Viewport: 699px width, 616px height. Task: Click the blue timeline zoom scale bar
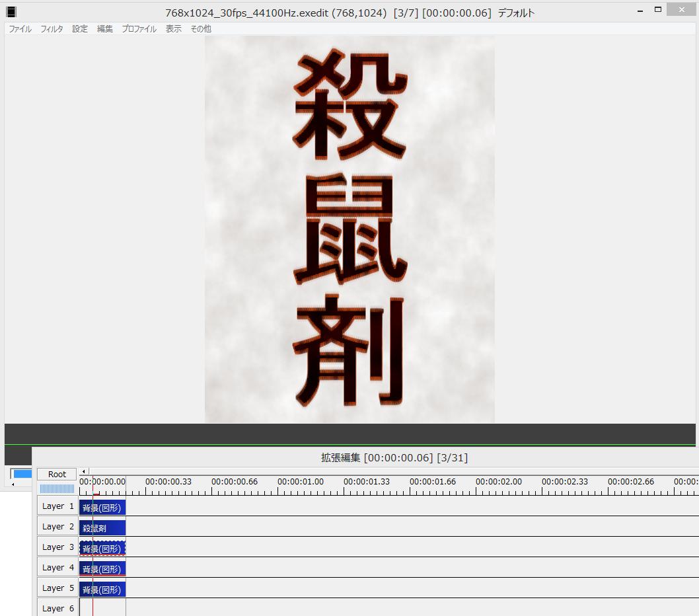click(57, 489)
